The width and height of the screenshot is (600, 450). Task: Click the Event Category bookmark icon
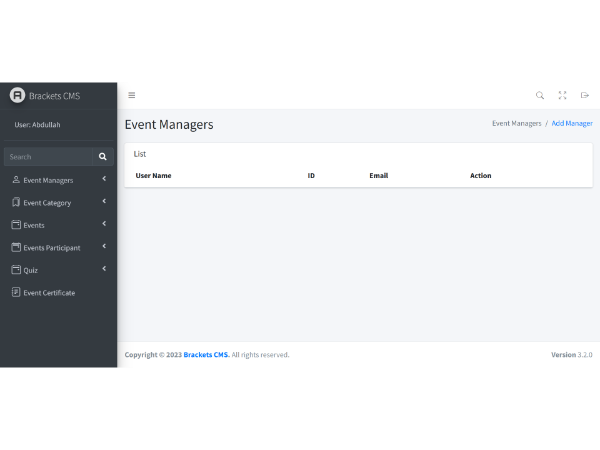(x=16, y=202)
